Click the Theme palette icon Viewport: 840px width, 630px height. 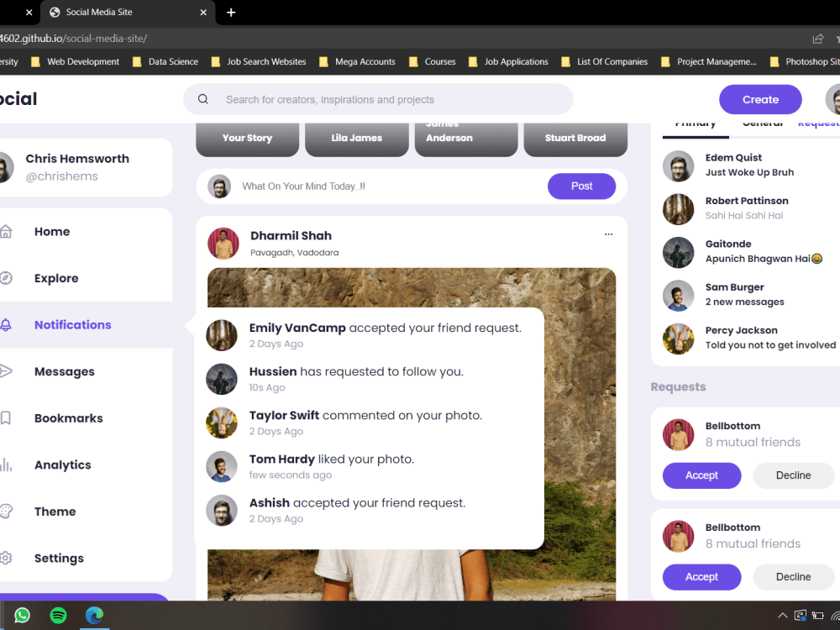pos(6,511)
